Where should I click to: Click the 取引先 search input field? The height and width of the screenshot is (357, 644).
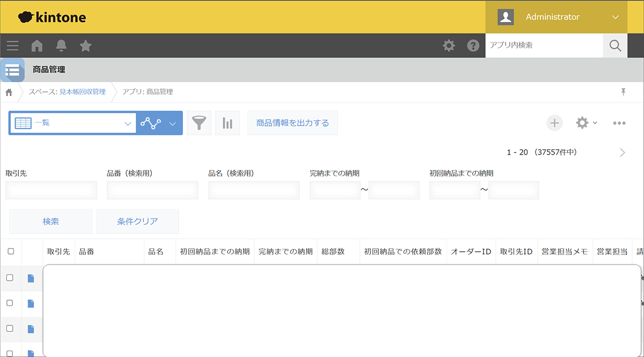coord(51,190)
